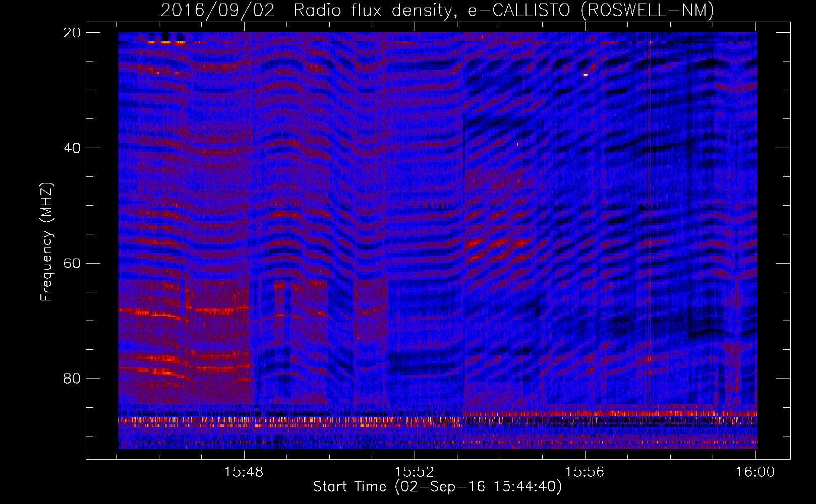Screen dimensions: 816x504
Task: Click the '60' frequency tick label
Action: (72, 264)
